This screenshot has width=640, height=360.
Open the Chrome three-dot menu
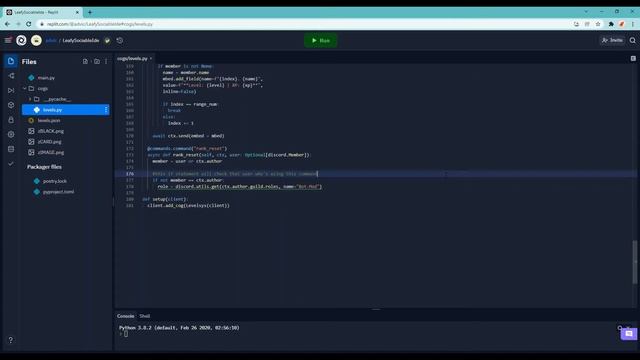click(633, 24)
